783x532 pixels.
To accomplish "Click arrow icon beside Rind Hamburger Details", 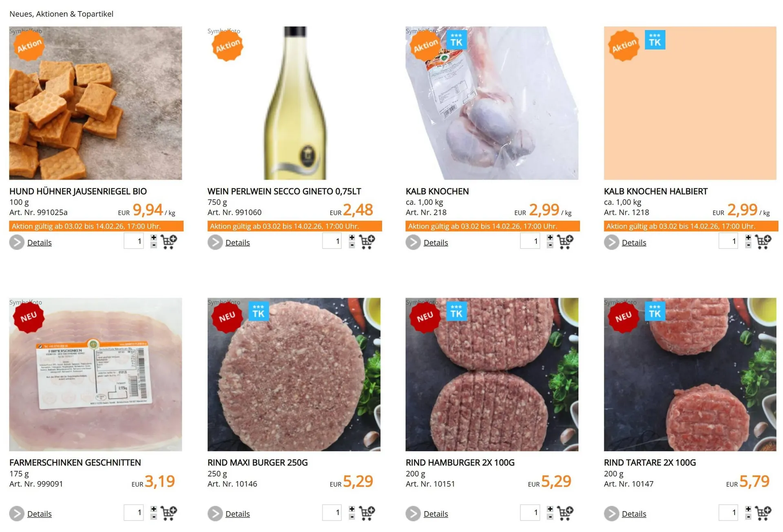I will tap(413, 514).
